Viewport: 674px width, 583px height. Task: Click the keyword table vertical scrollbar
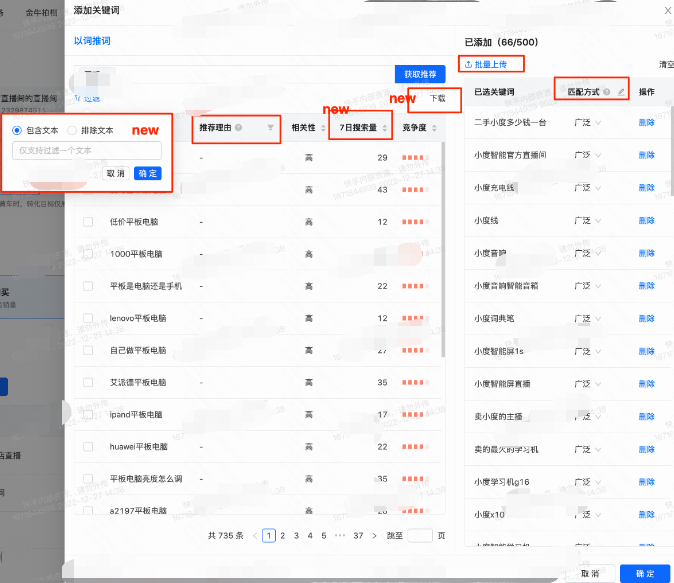click(443, 249)
